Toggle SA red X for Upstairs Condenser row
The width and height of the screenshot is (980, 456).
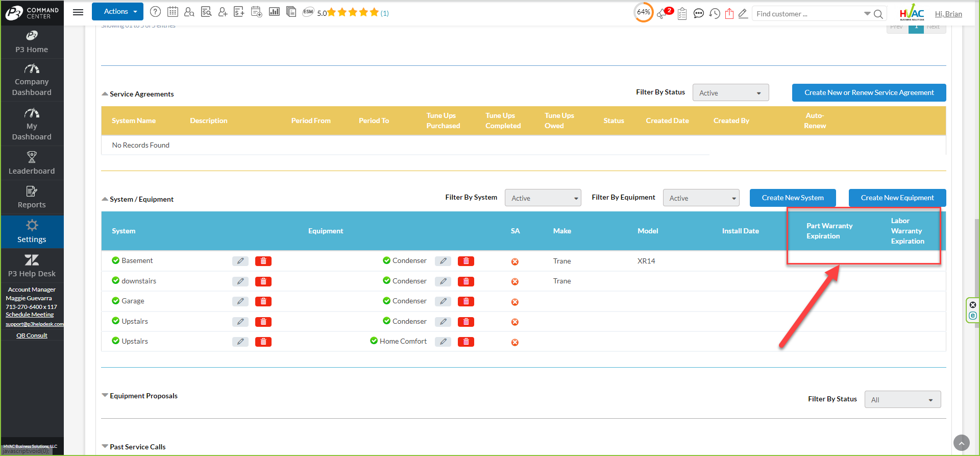click(515, 322)
